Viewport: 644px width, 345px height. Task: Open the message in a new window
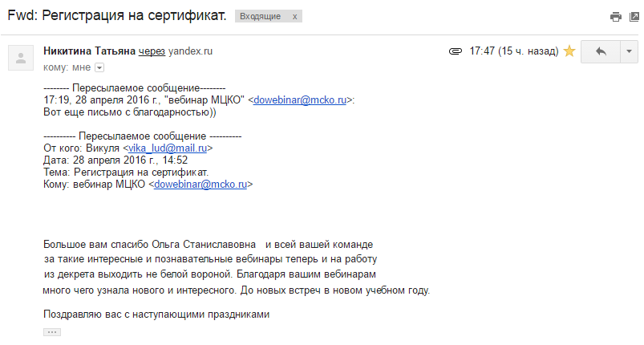point(634,17)
